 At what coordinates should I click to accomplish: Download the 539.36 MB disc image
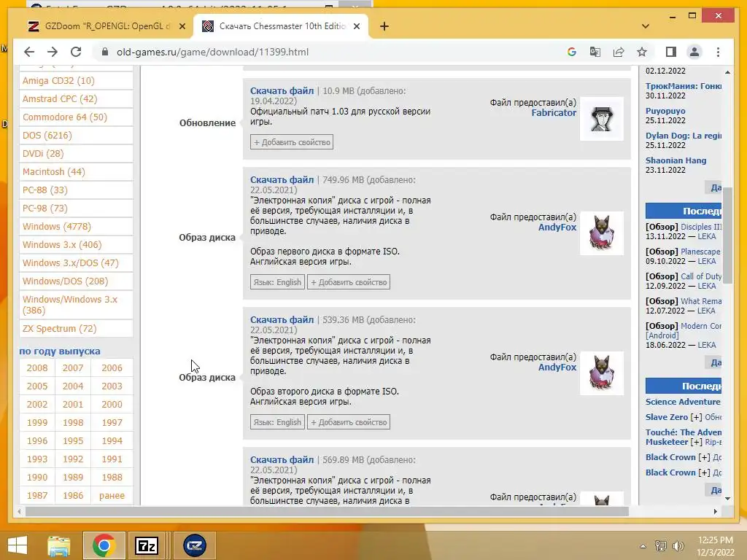282,319
